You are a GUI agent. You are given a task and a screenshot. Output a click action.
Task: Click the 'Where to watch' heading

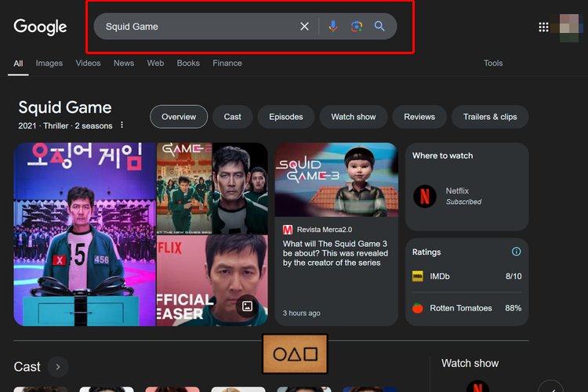[442, 156]
